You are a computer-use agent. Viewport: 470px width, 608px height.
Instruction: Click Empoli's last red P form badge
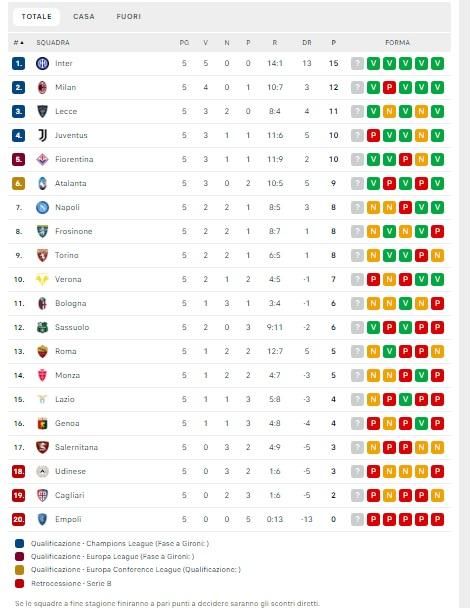pos(437,519)
